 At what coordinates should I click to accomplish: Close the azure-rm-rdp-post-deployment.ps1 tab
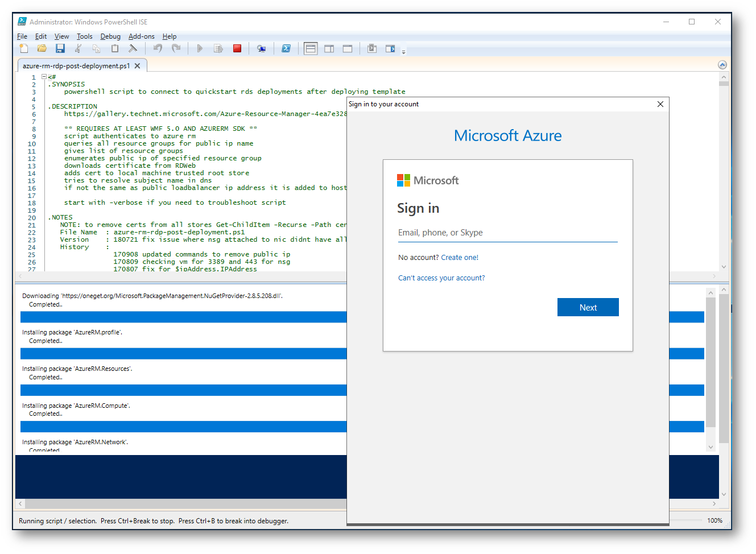tap(137, 66)
